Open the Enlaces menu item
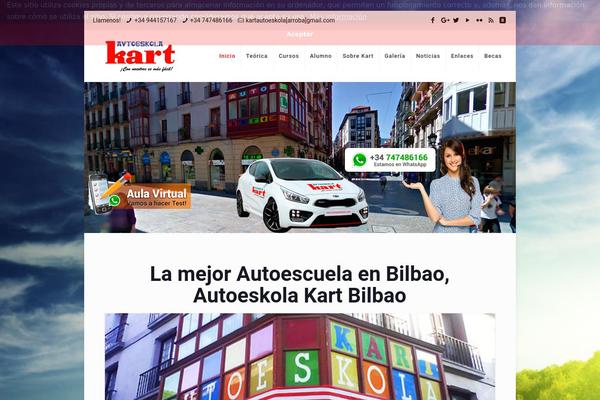The width and height of the screenshot is (600, 400). click(x=462, y=56)
